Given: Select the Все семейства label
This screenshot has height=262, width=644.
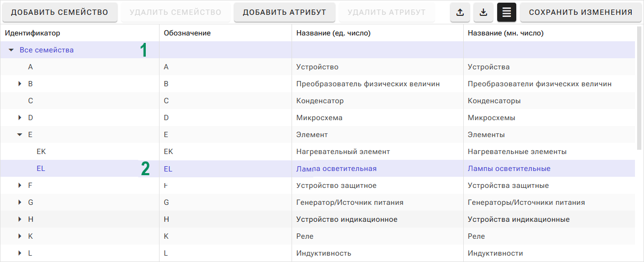Looking at the screenshot, I should point(47,50).
